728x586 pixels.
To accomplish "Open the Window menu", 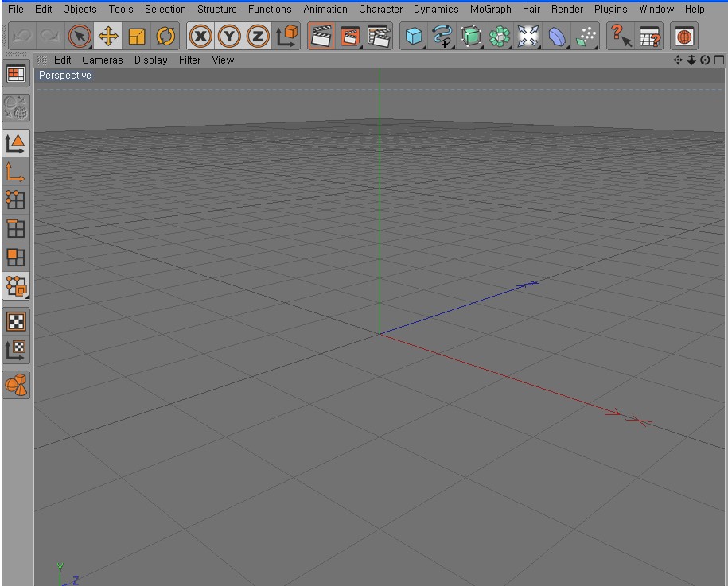I will click(656, 9).
